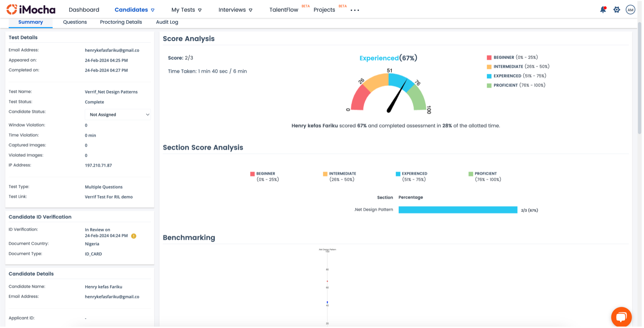Click the three-dot more menu
Screen dimensions: 644x328
point(355,10)
